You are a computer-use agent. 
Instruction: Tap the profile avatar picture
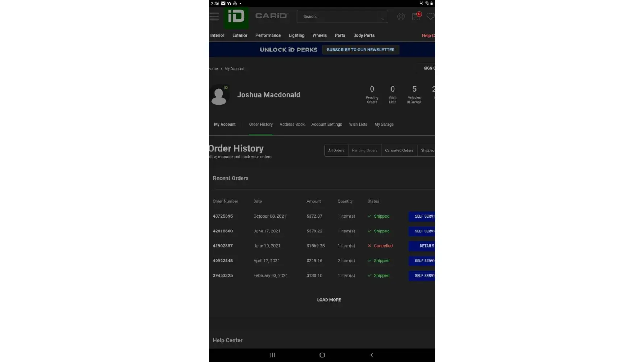coord(219,95)
